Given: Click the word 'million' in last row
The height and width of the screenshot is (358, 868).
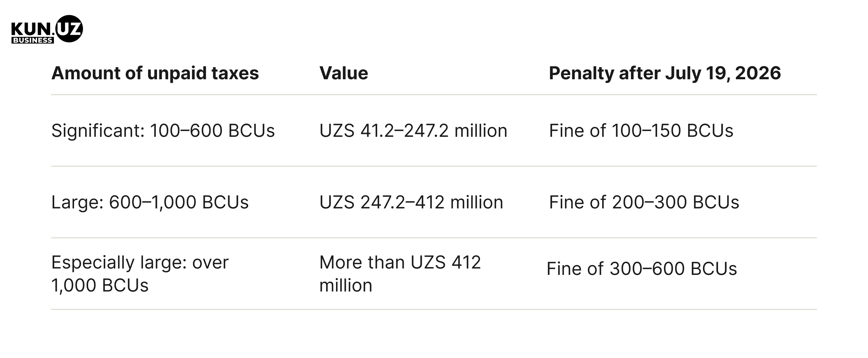Looking at the screenshot, I should point(346,285).
